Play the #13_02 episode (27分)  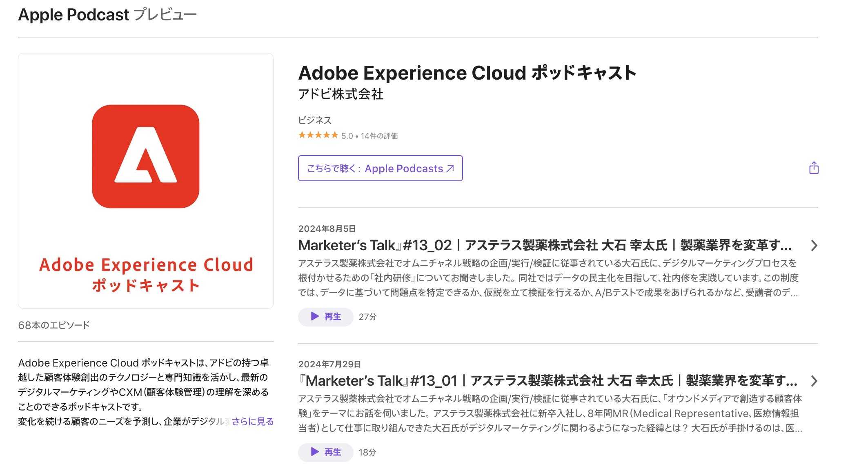tap(325, 317)
